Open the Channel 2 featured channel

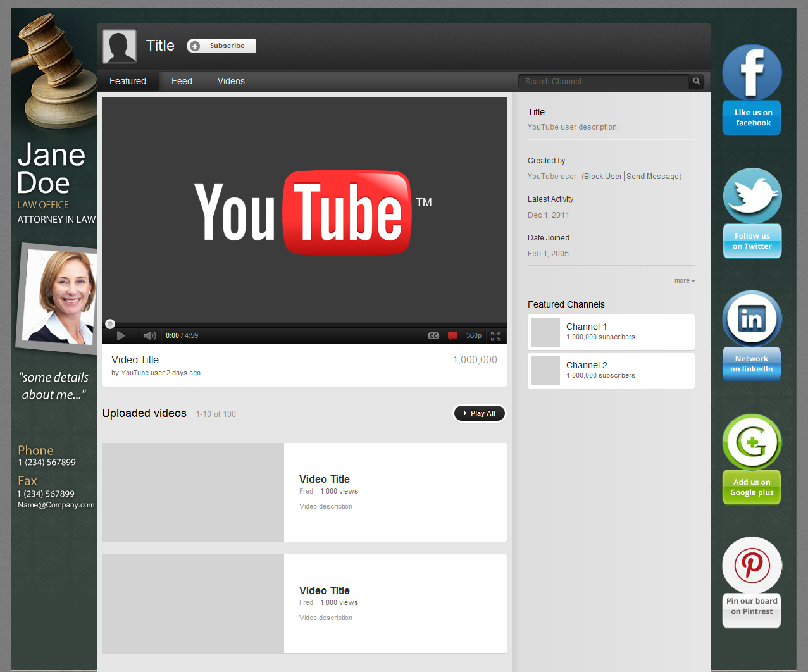[611, 370]
